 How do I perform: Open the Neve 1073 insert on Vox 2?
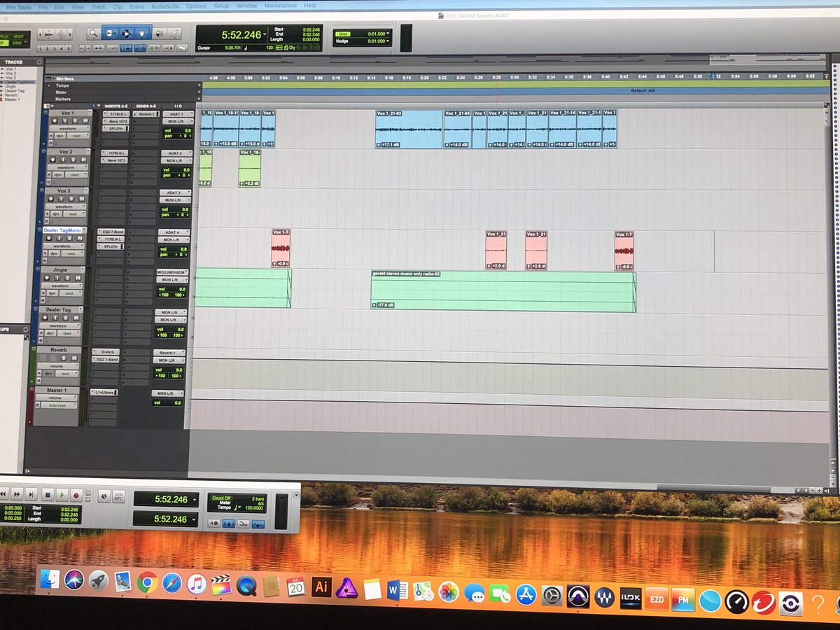click(114, 160)
